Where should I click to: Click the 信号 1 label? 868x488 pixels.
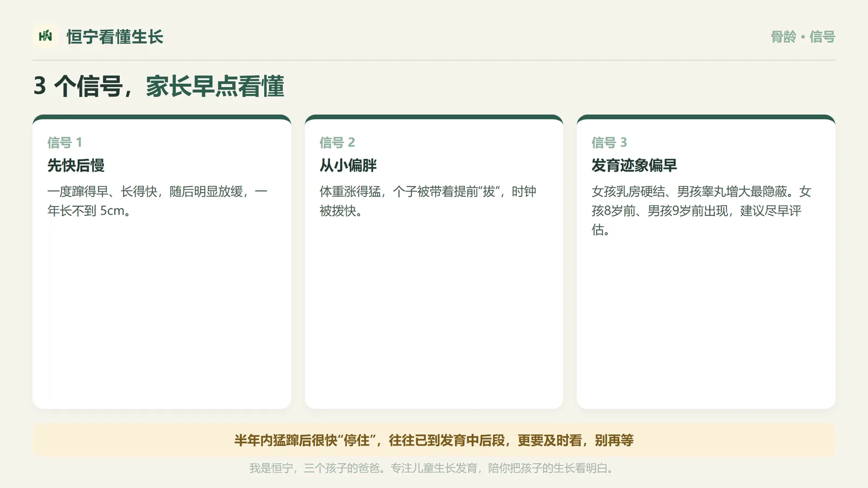[65, 143]
